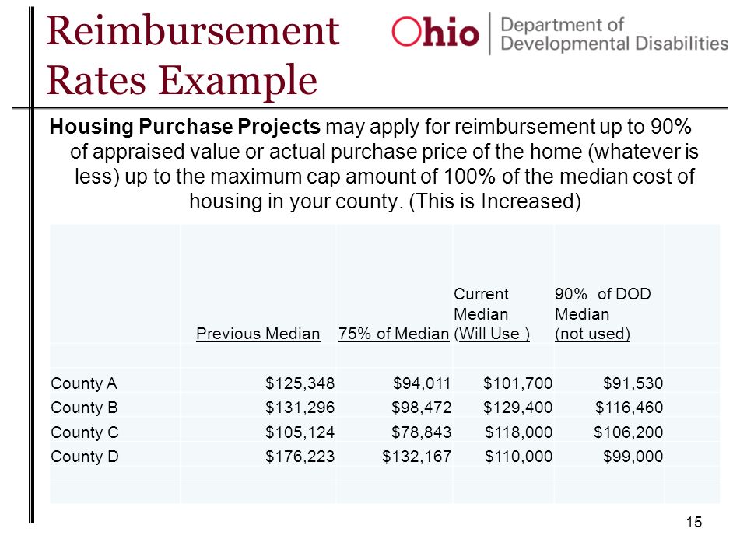Click the $125,348 cell for County A
This screenshot has height=560, width=747.
(x=300, y=383)
